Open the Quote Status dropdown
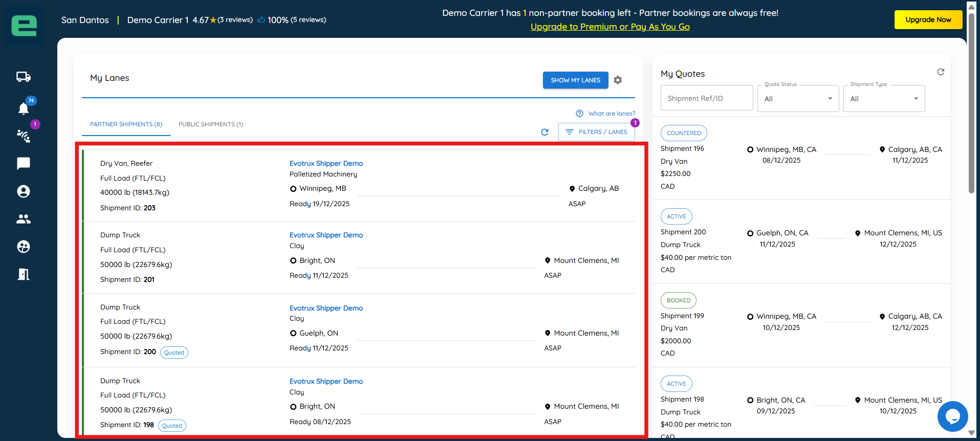The height and width of the screenshot is (441, 980). pos(798,98)
